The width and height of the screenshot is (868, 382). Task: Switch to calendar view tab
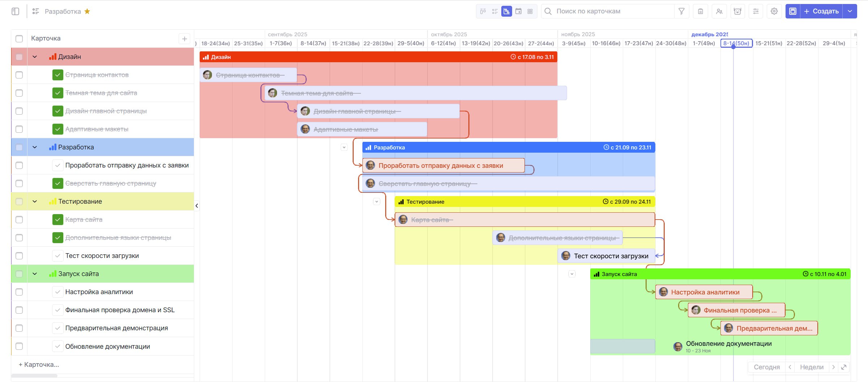[x=518, y=11]
